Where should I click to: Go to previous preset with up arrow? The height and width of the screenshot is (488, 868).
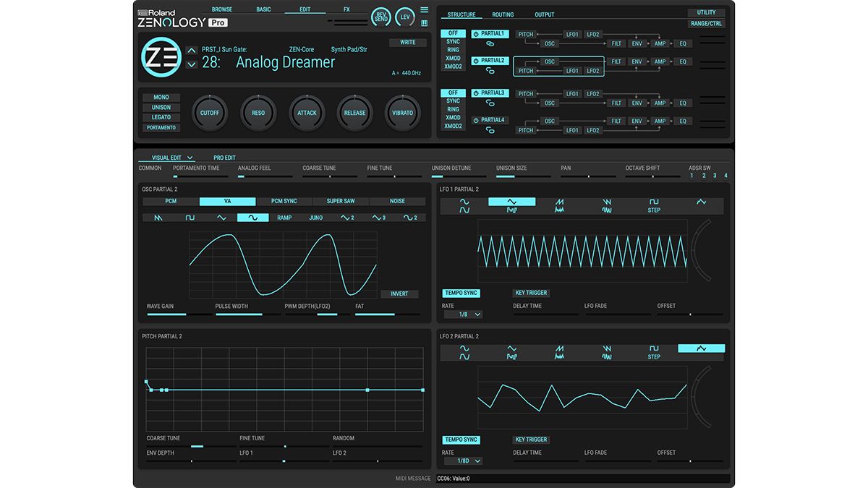pyautogui.click(x=192, y=50)
